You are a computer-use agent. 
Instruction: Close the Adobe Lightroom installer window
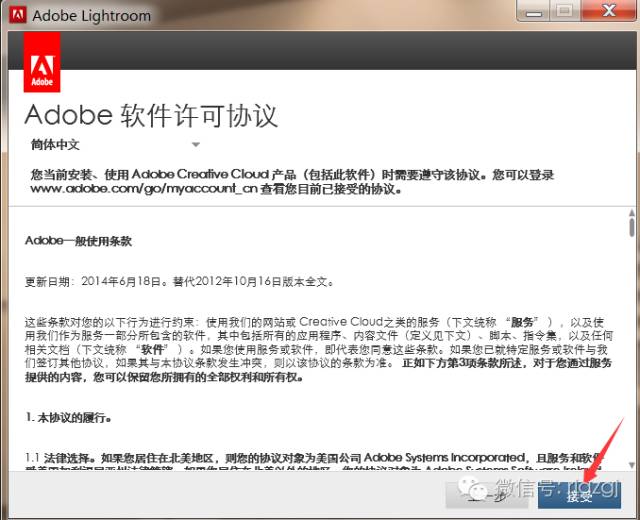point(610,12)
